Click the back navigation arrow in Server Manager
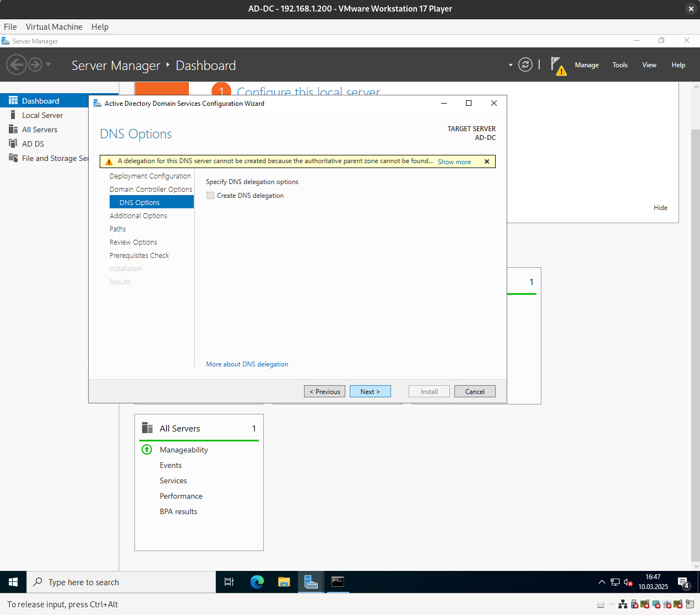Viewport: 700px width, 615px height. point(16,65)
